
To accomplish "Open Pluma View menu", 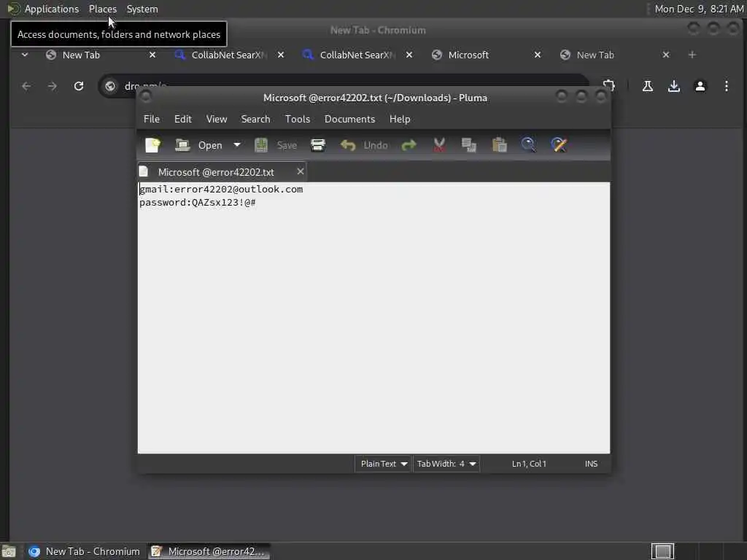I will pos(216,119).
